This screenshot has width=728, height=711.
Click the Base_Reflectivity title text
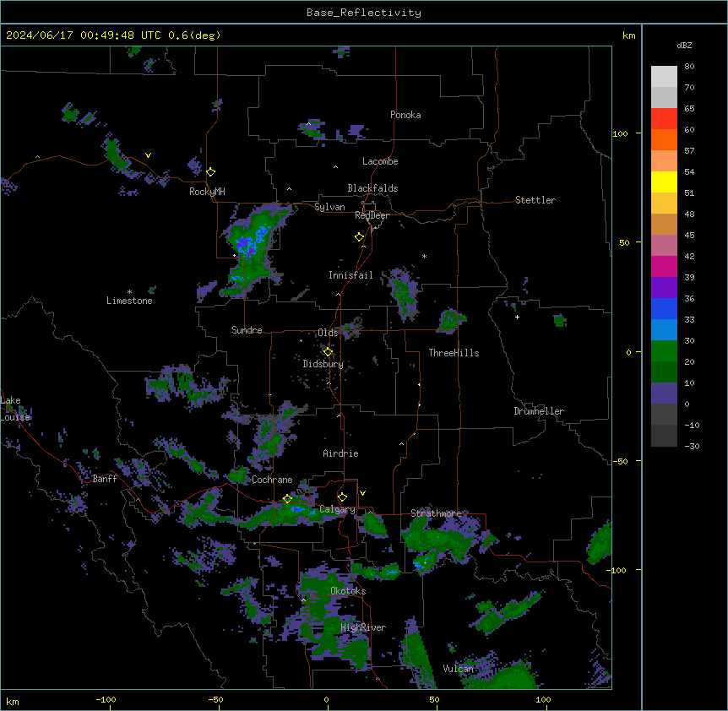coord(364,13)
